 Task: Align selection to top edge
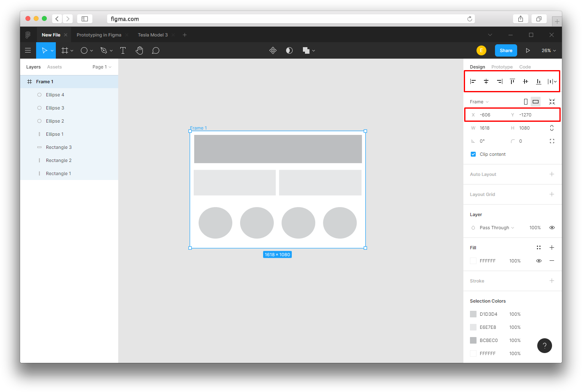coord(512,82)
